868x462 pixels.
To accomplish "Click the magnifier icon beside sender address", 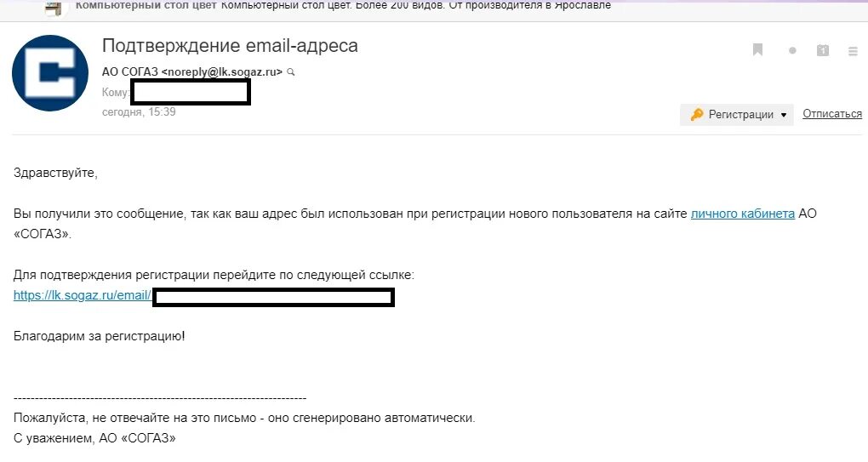I will 291,72.
